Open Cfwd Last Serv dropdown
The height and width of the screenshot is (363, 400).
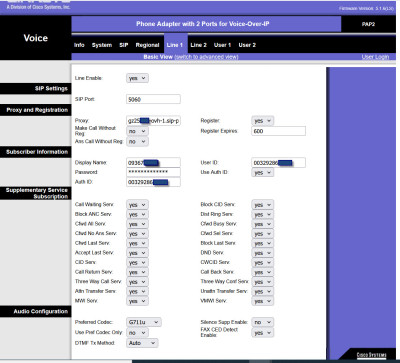[x=137, y=243]
